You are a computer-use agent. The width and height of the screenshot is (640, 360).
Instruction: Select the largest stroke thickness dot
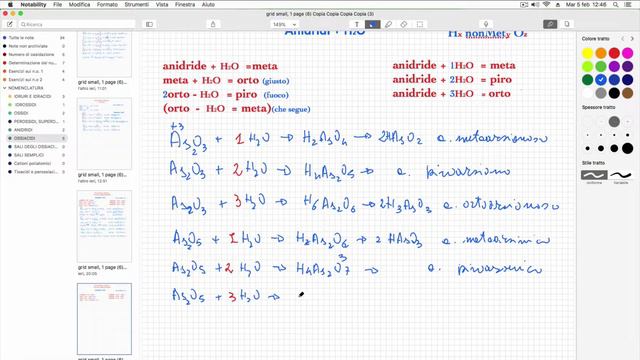627,148
